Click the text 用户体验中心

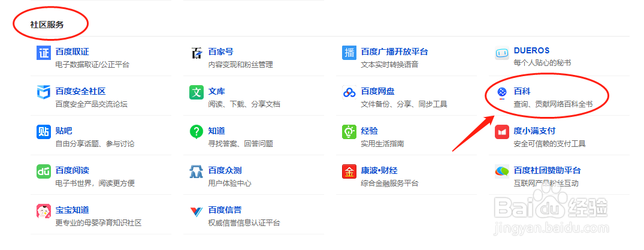pyautogui.click(x=229, y=183)
